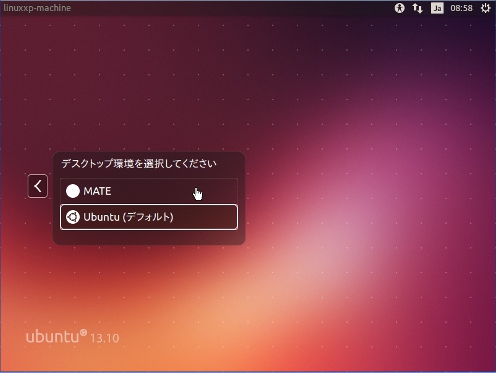Click the linuxxp-machine hostname label
496x373 pixels.
[37, 8]
